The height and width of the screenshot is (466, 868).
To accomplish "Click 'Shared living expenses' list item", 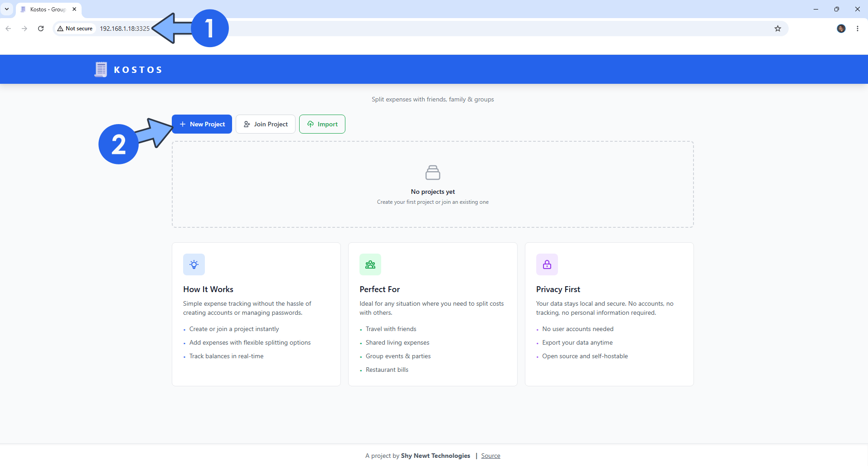I will pos(398,343).
